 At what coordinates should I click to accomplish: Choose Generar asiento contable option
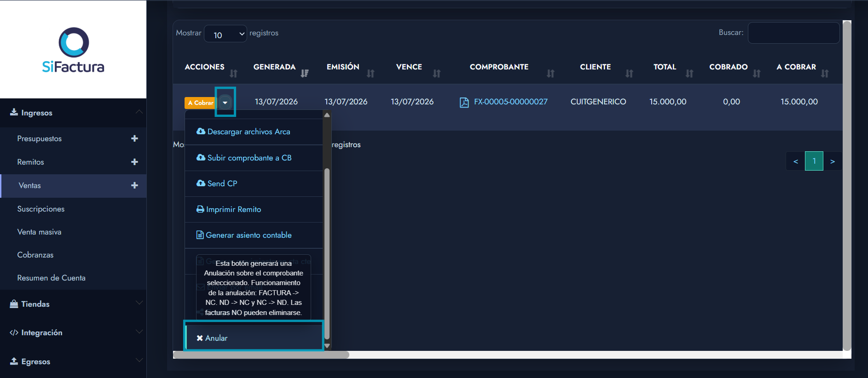coord(254,235)
